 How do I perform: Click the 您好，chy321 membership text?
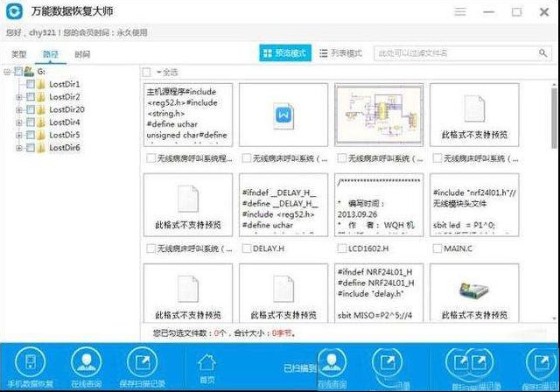pyautogui.click(x=76, y=32)
